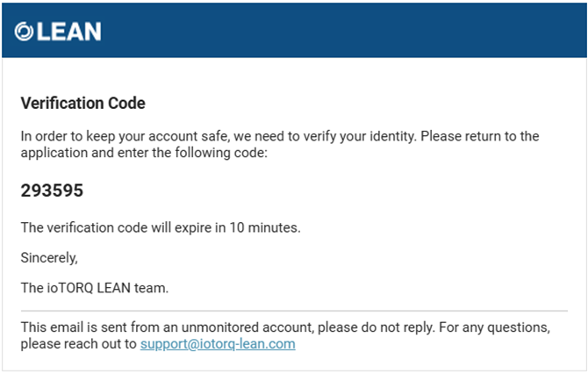Click the sentence about the code expiring
This screenshot has width=588, height=374.
[x=161, y=227]
